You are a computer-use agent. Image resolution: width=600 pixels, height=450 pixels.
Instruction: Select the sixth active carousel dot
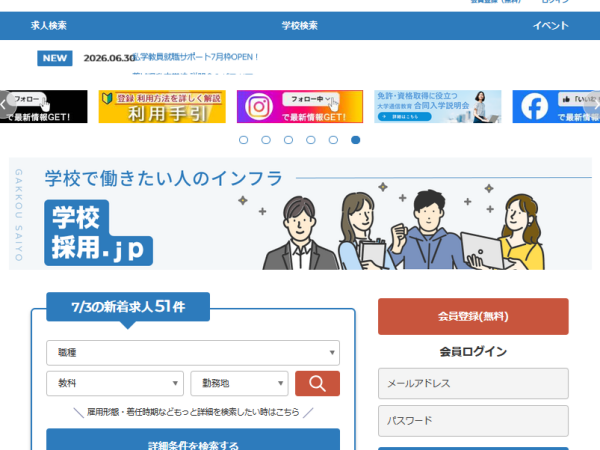[355, 140]
